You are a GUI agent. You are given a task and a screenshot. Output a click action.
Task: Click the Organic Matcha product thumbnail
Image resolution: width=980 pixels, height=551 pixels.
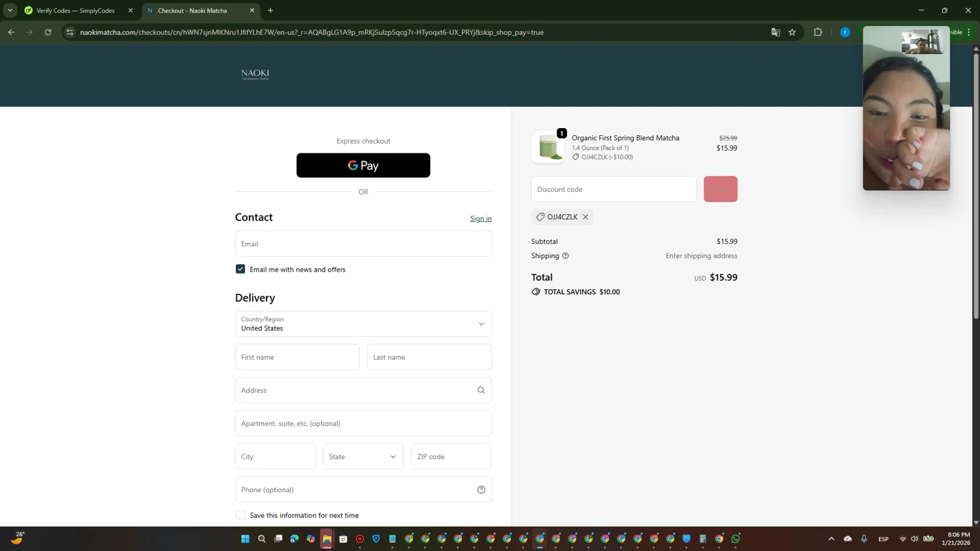[548, 146]
